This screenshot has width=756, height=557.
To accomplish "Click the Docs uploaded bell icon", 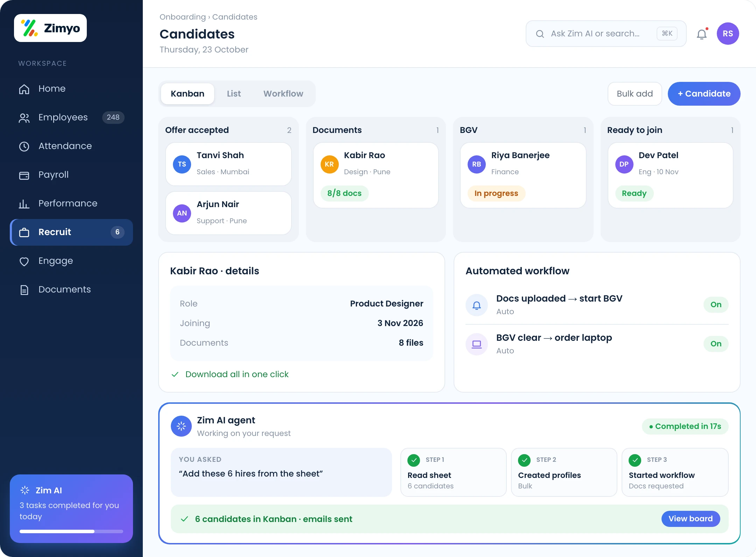I will pos(477,305).
